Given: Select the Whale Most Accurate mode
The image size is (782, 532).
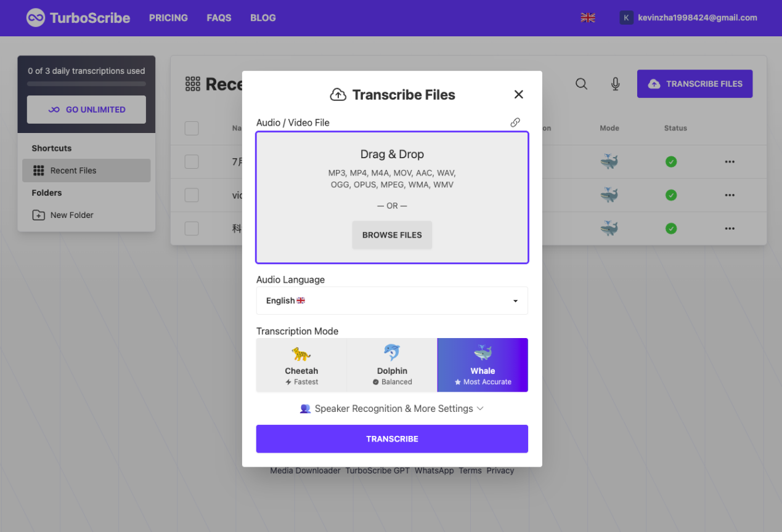Looking at the screenshot, I should (x=483, y=365).
